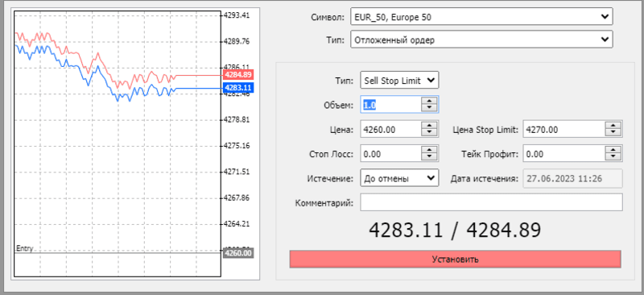
Task: Click the red ask price label 4284.89
Action: [237, 75]
